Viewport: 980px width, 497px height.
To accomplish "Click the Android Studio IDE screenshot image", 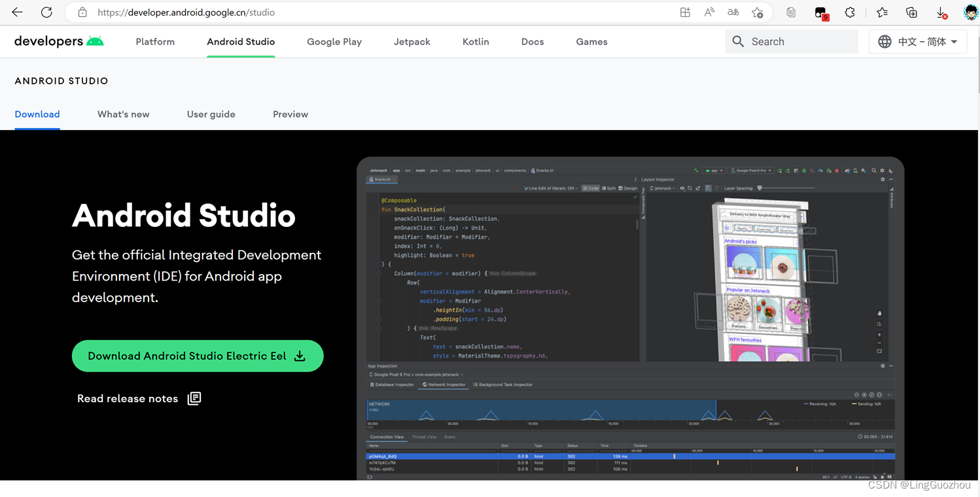I will pos(630,318).
